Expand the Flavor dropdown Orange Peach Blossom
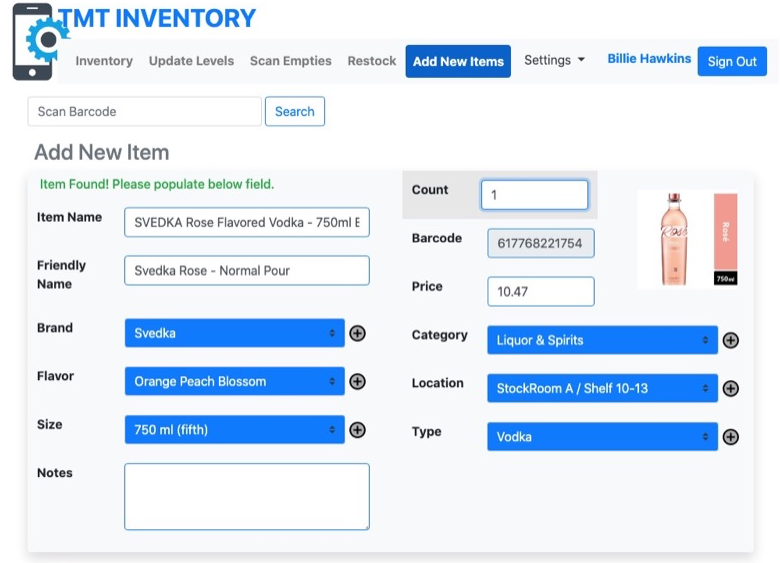780x563 pixels. 234,381
